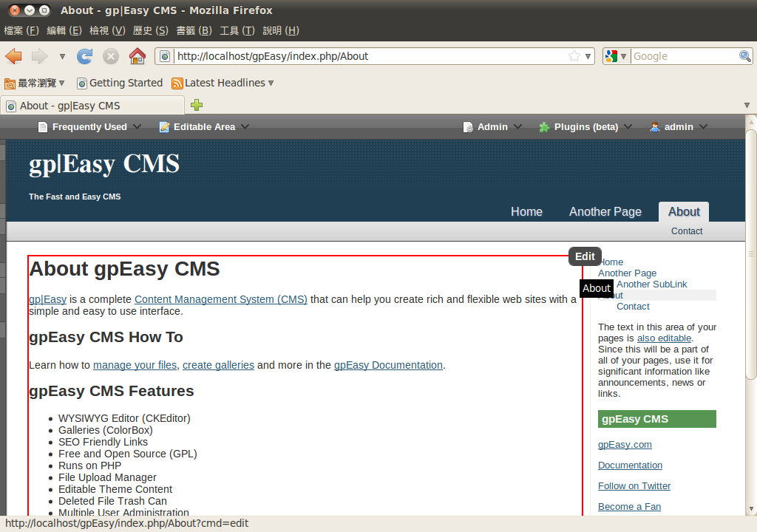Click the Another Page sidebar link
757x532 pixels.
click(x=627, y=273)
